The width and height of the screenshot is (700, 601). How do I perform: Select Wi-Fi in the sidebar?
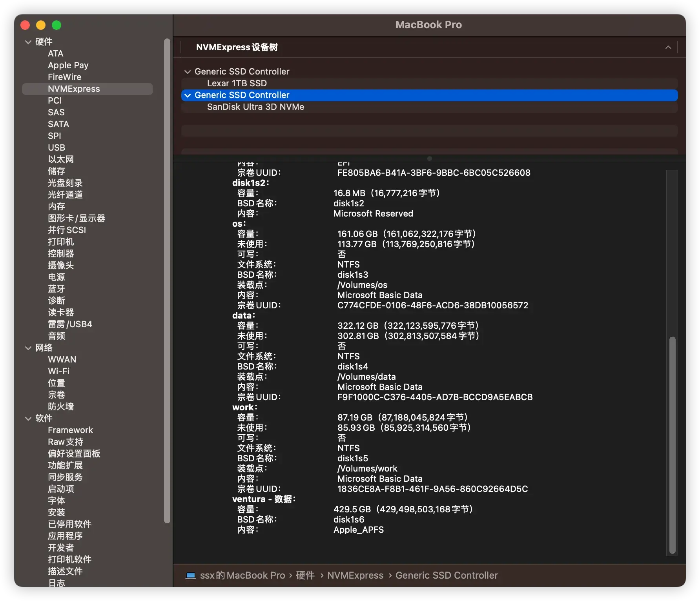(x=59, y=372)
